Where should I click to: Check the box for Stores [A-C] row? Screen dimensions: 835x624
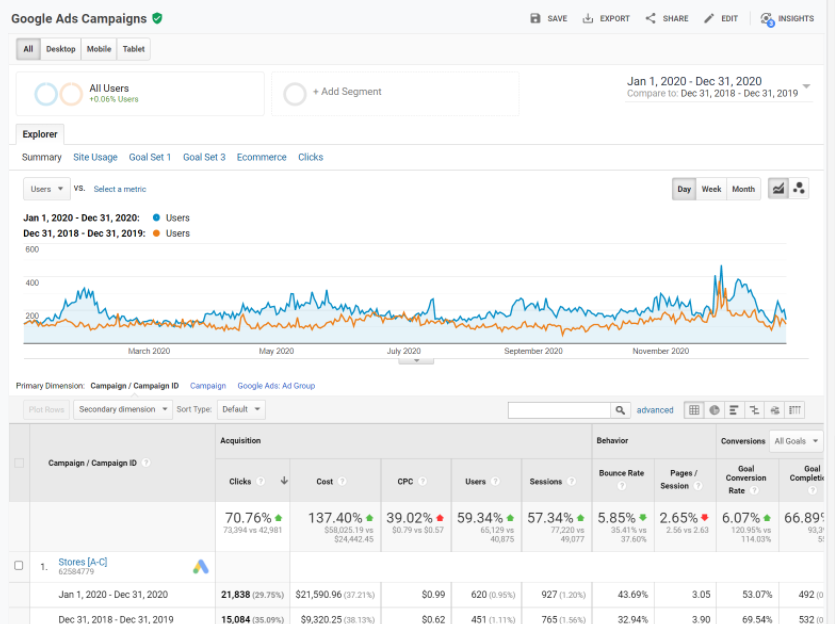[19, 565]
